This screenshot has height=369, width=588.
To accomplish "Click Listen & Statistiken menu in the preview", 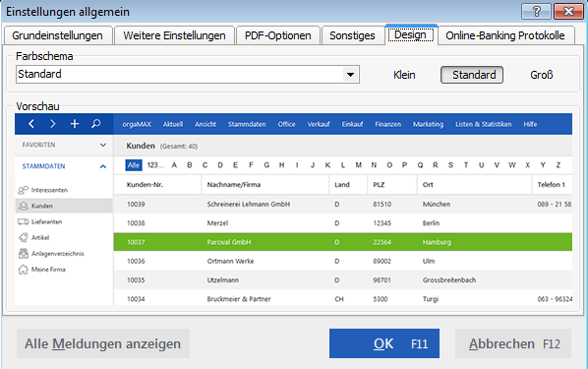I will pos(484,124).
